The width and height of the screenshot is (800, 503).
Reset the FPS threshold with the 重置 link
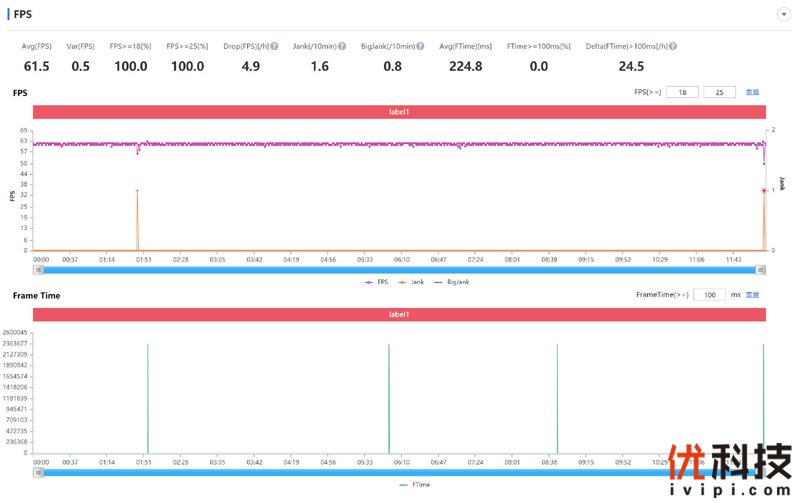(752, 92)
